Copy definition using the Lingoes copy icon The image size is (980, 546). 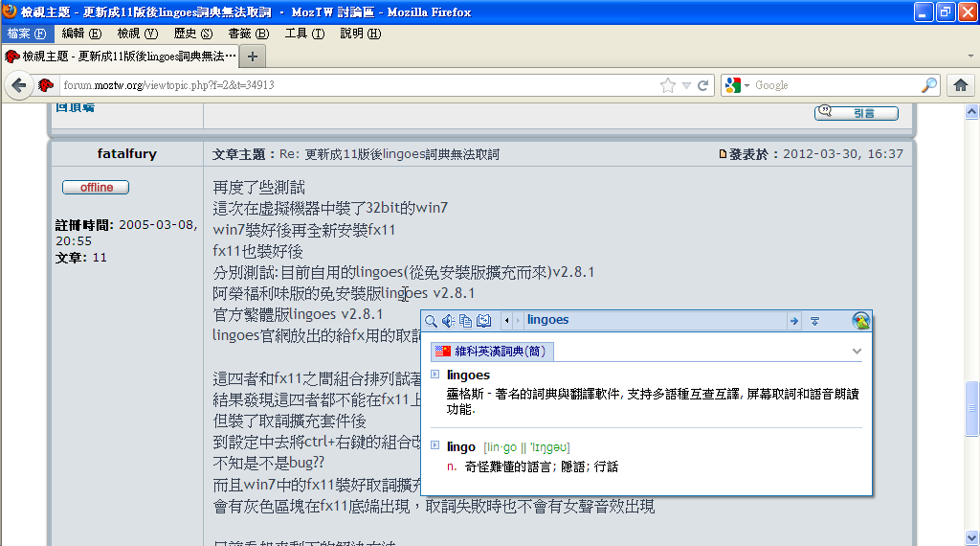(x=466, y=321)
